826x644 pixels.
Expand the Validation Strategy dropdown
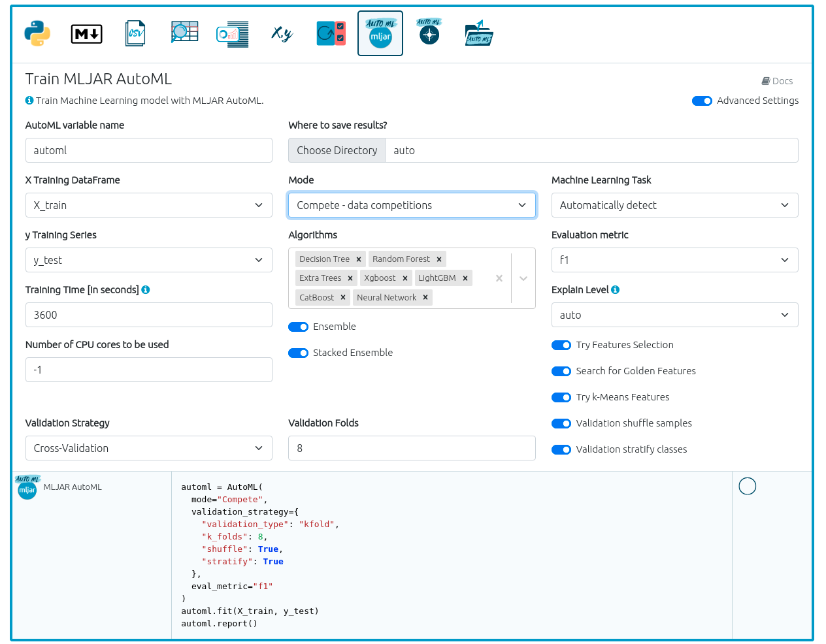149,448
